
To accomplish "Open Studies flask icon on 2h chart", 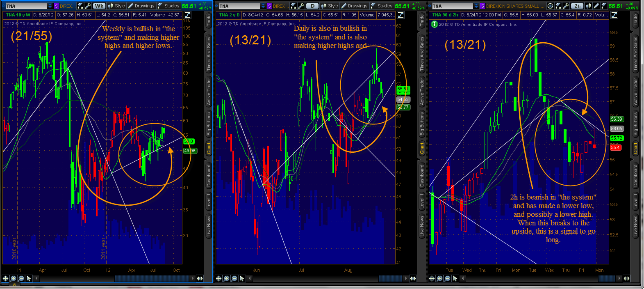I will (603, 6).
